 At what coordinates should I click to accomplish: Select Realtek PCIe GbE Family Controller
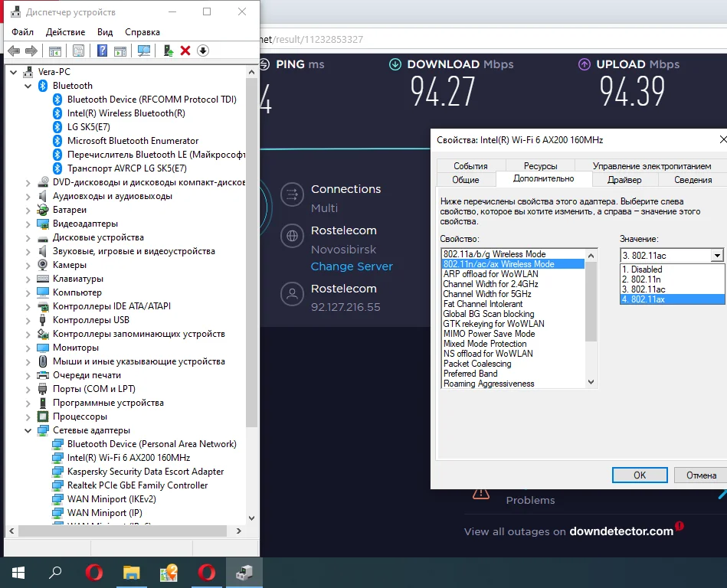pyautogui.click(x=137, y=485)
